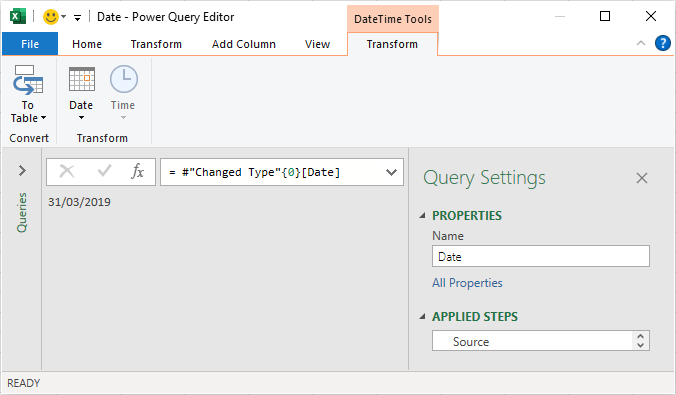
Task: Expand the To Table dropdown arrow
Action: [43, 118]
